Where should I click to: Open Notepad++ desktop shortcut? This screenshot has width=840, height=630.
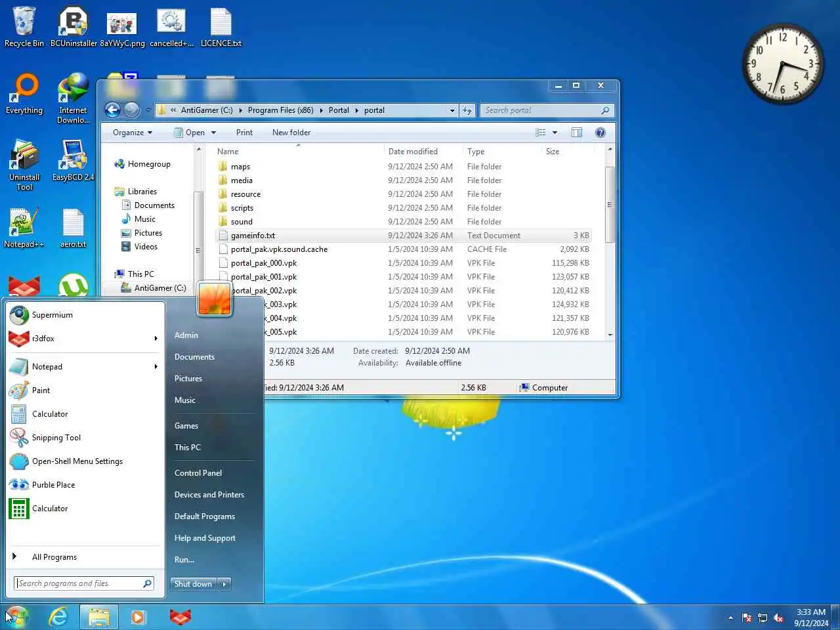point(24,228)
